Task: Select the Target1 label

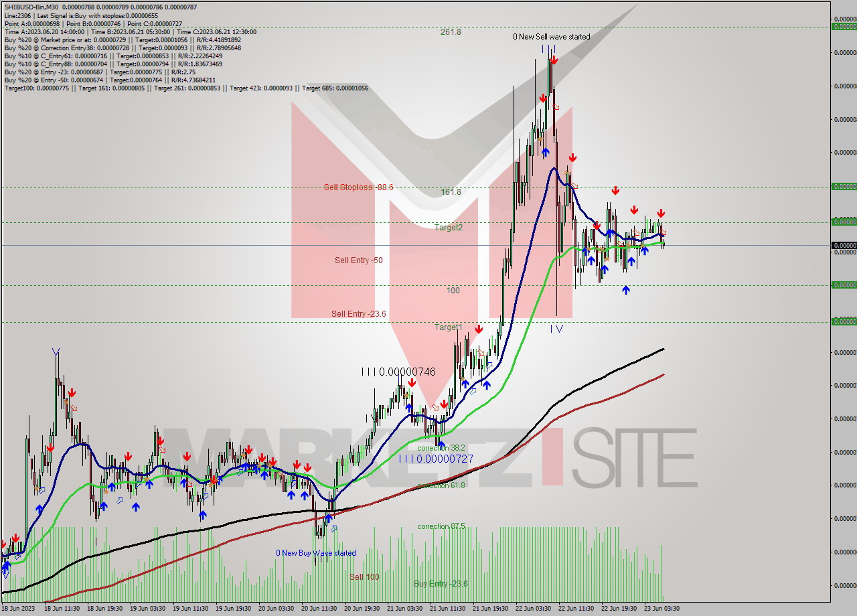Action: (448, 327)
